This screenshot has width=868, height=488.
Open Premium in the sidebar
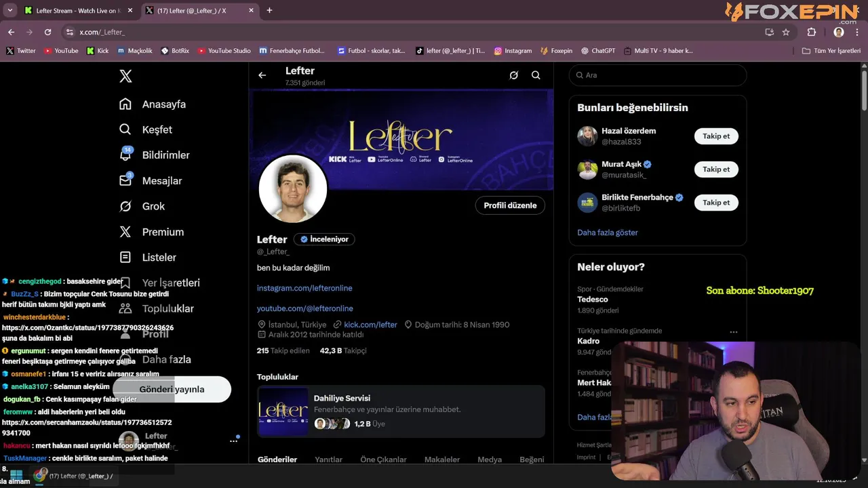click(151, 232)
